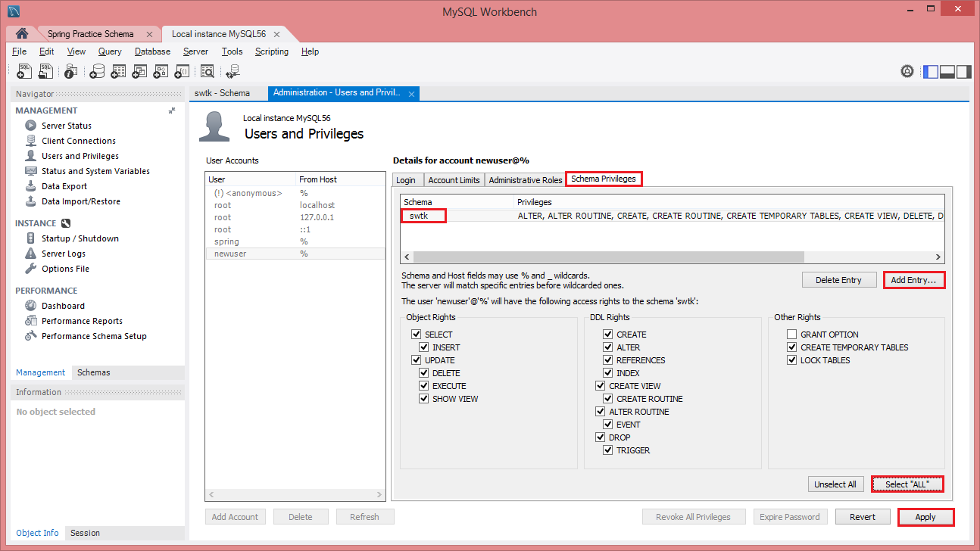This screenshot has height=551, width=980.
Task: Reconnect to the DBMS using toolbar icon
Action: click(233, 70)
